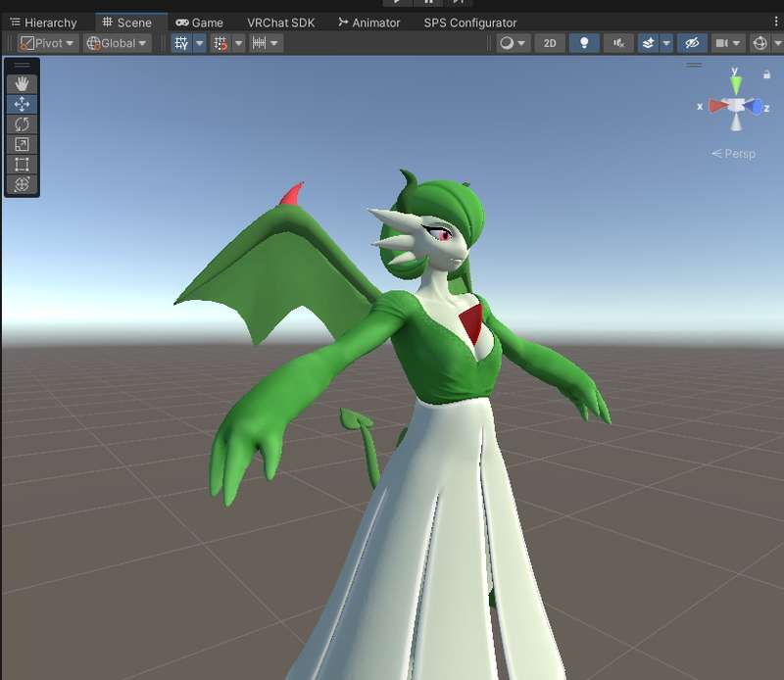Click the center cube of the orientation gizmo
Viewport: 784px width, 680px height.
point(736,106)
